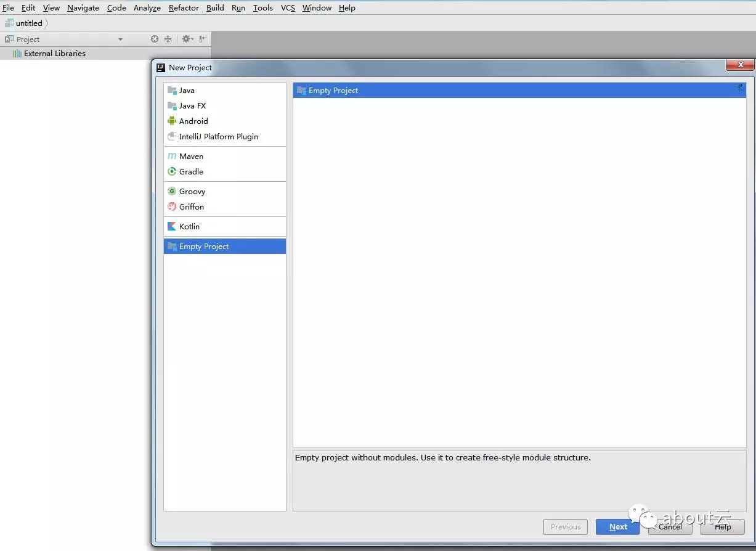Click the 'Android' list label

(x=193, y=121)
